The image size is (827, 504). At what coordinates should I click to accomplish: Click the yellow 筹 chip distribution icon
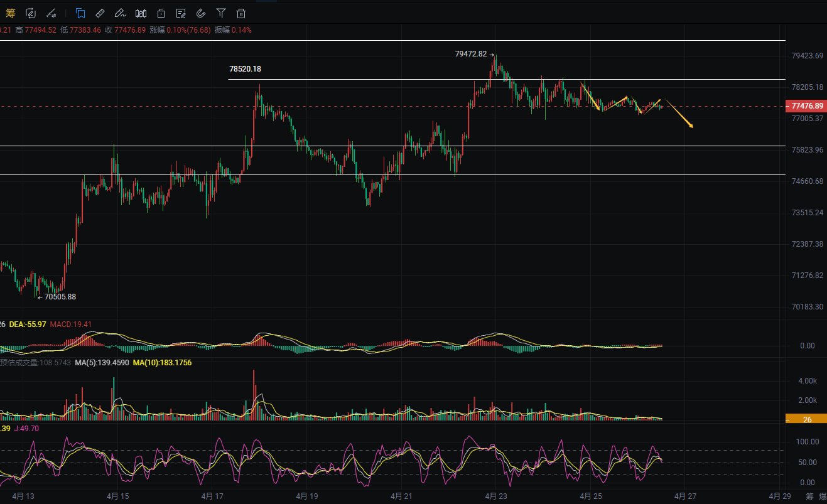point(10,13)
